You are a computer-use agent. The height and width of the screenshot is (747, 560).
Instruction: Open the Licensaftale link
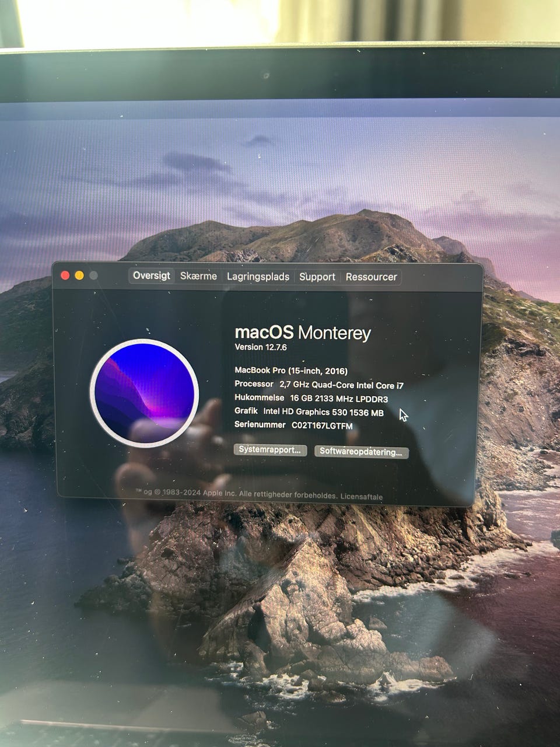point(362,497)
